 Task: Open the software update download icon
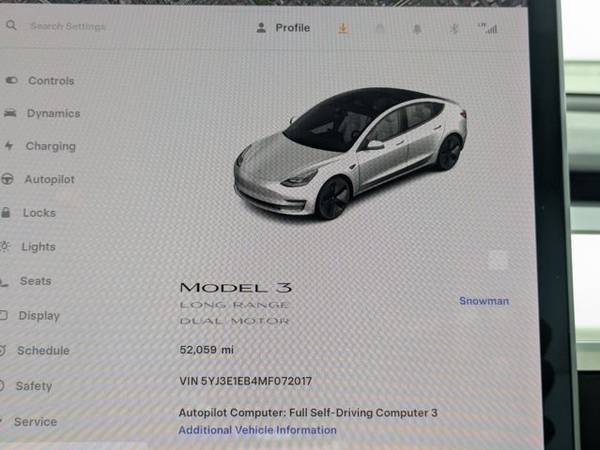pos(343,28)
